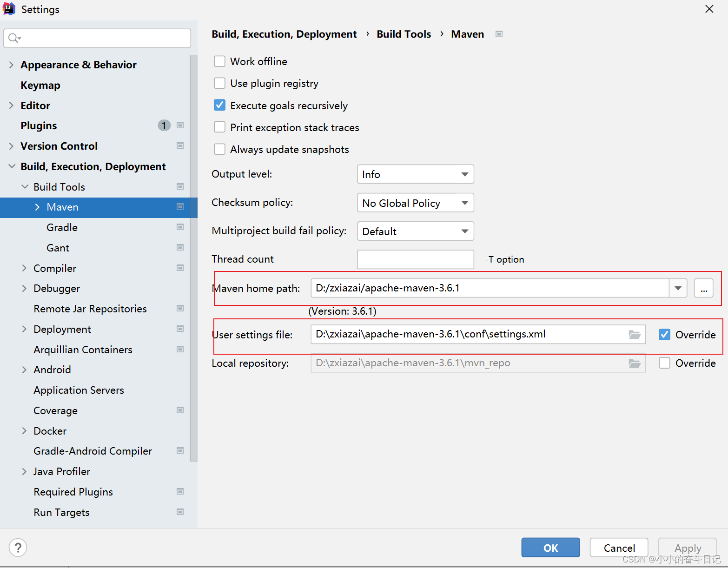Expand Appearance & Behavior section
728x568 pixels.
point(11,65)
